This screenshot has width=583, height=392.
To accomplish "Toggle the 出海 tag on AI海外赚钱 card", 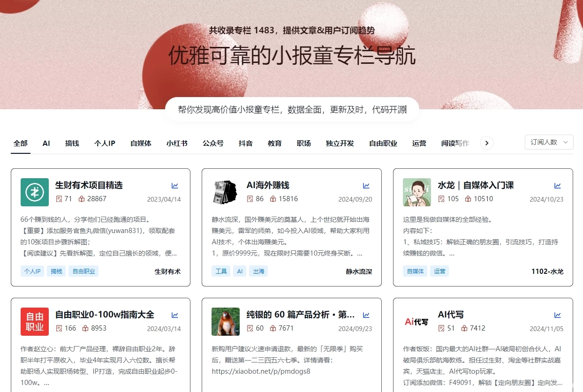I will [x=258, y=271].
